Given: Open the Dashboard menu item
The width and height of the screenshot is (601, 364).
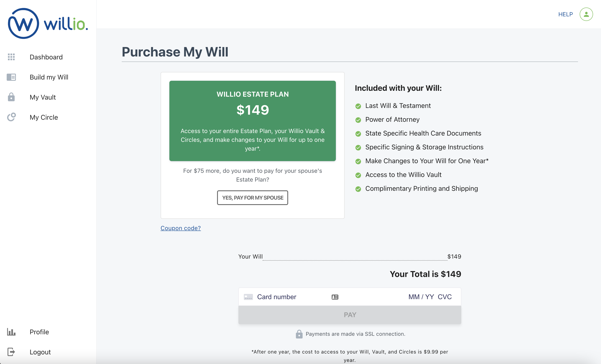Looking at the screenshot, I should pos(46,57).
